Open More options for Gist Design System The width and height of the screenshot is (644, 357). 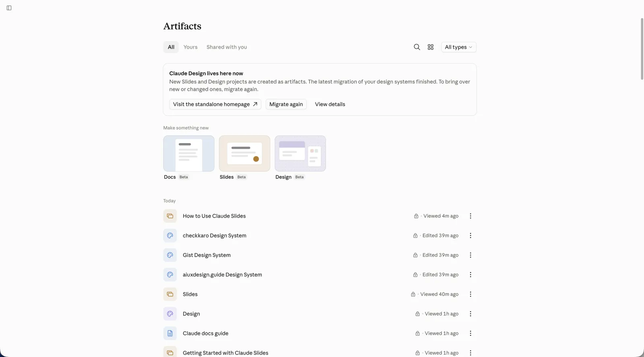470,255
